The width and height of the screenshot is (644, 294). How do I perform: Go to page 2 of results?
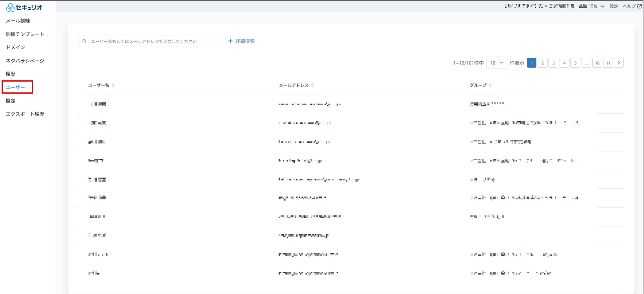pos(542,63)
